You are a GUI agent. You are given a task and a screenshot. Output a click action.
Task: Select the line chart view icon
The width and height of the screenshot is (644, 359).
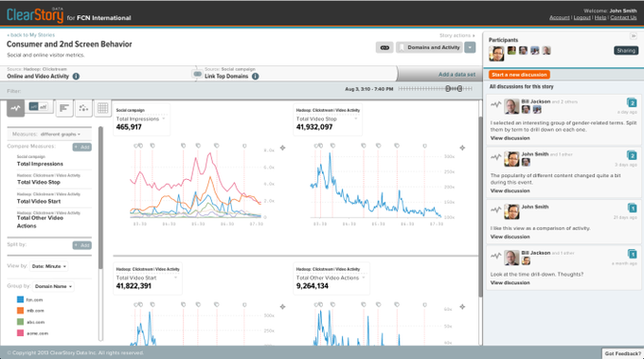[15, 108]
